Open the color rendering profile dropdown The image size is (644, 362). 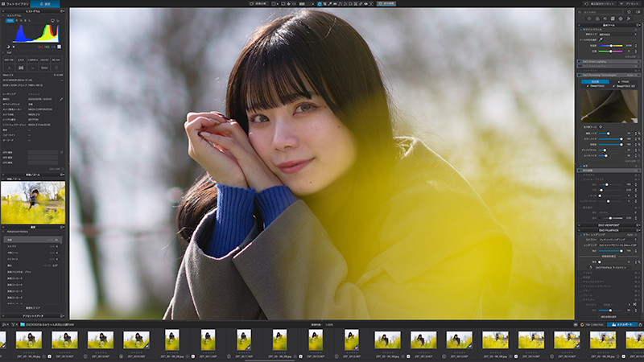click(x=618, y=245)
